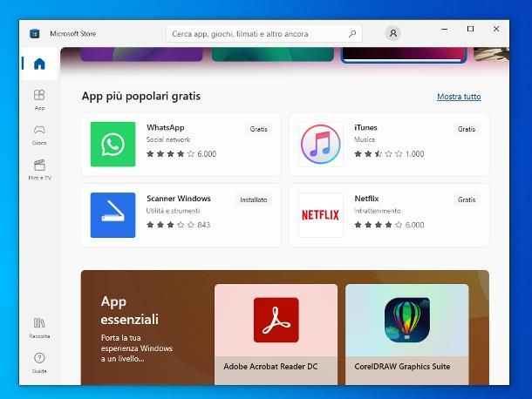Click the iTunes star rating 1.000
532x399 pixels.
coord(389,154)
